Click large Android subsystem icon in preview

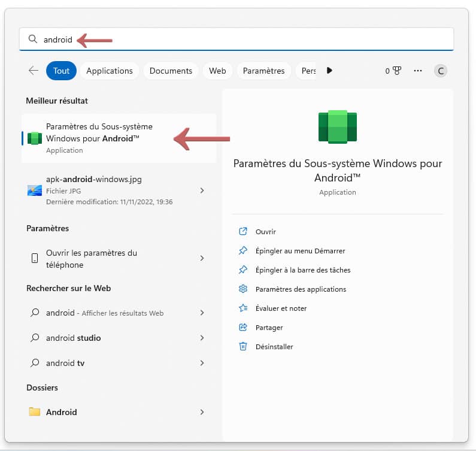pos(338,126)
